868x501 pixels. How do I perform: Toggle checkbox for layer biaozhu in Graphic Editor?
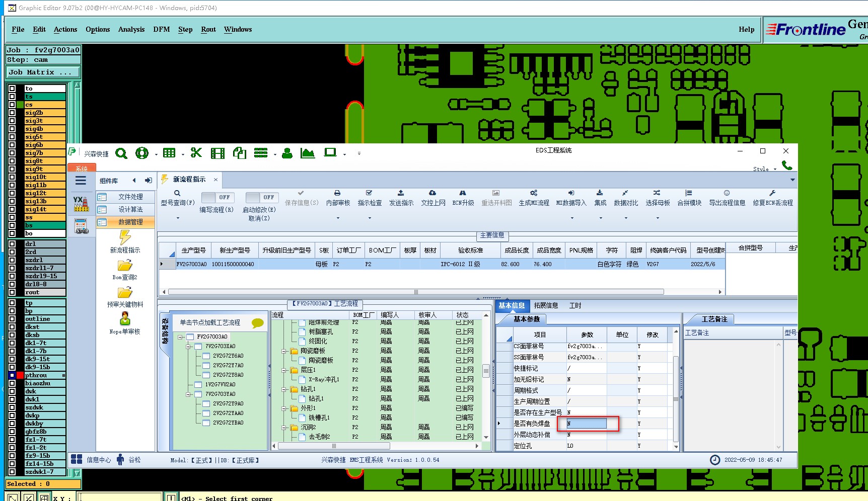tap(12, 383)
